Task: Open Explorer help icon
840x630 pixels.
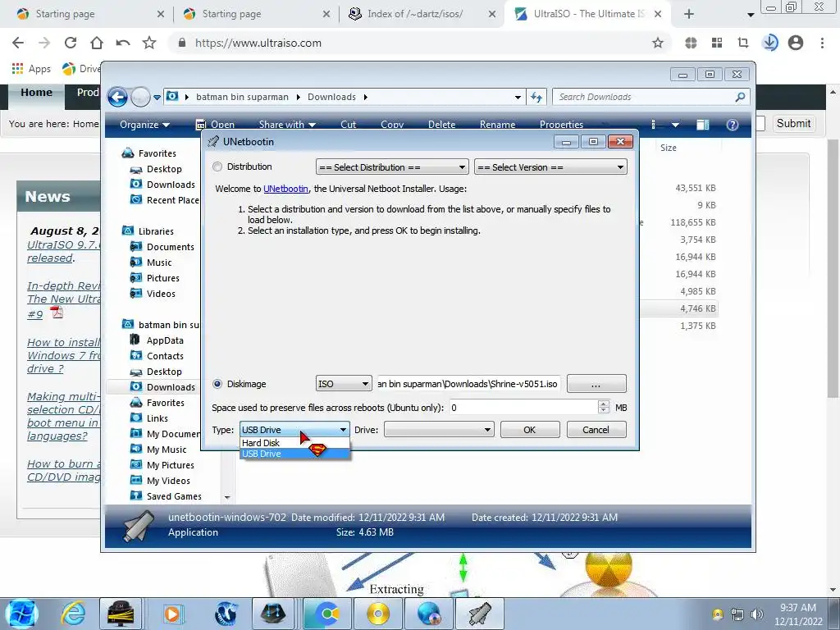Action: tap(733, 125)
